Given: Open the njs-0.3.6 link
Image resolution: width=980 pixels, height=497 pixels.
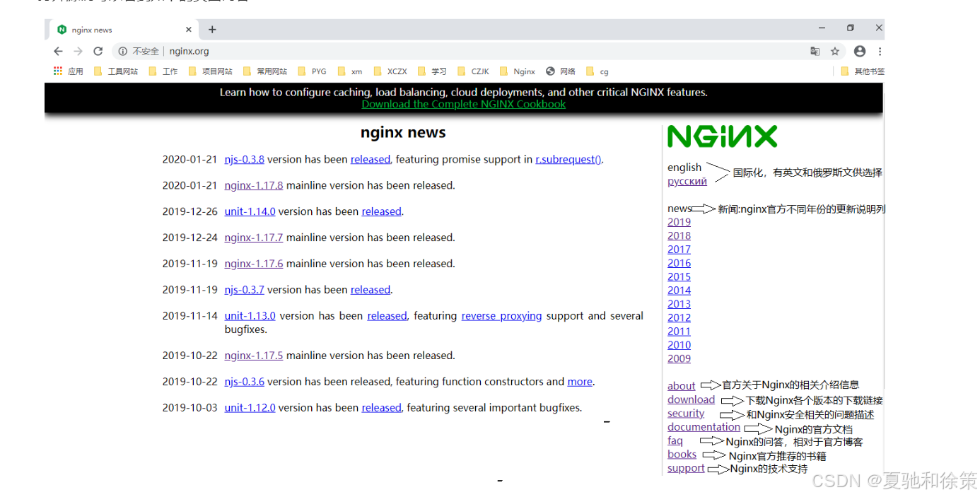Looking at the screenshot, I should [x=244, y=382].
